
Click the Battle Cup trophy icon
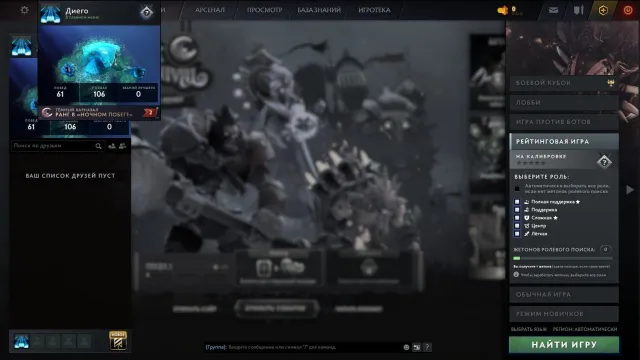tap(611, 83)
